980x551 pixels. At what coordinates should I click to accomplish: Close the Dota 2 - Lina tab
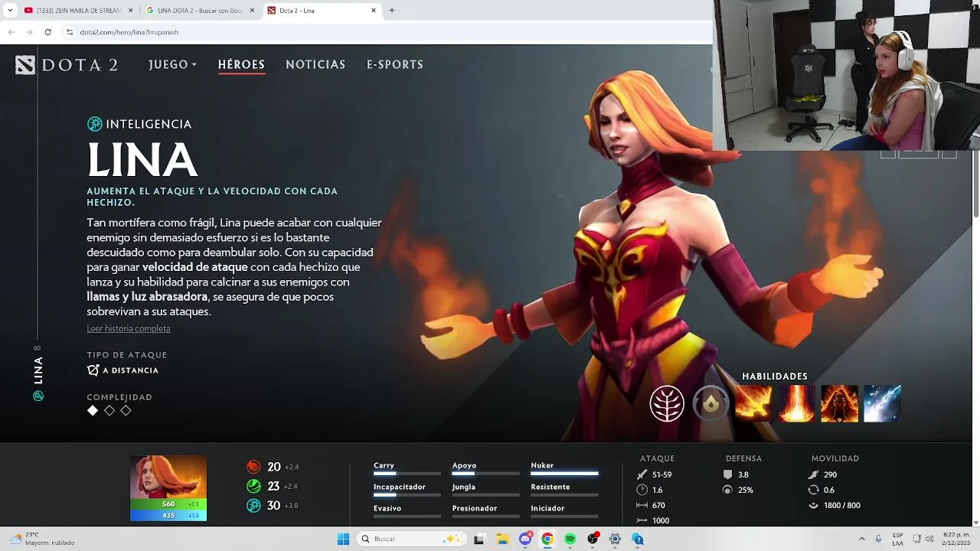tap(374, 11)
